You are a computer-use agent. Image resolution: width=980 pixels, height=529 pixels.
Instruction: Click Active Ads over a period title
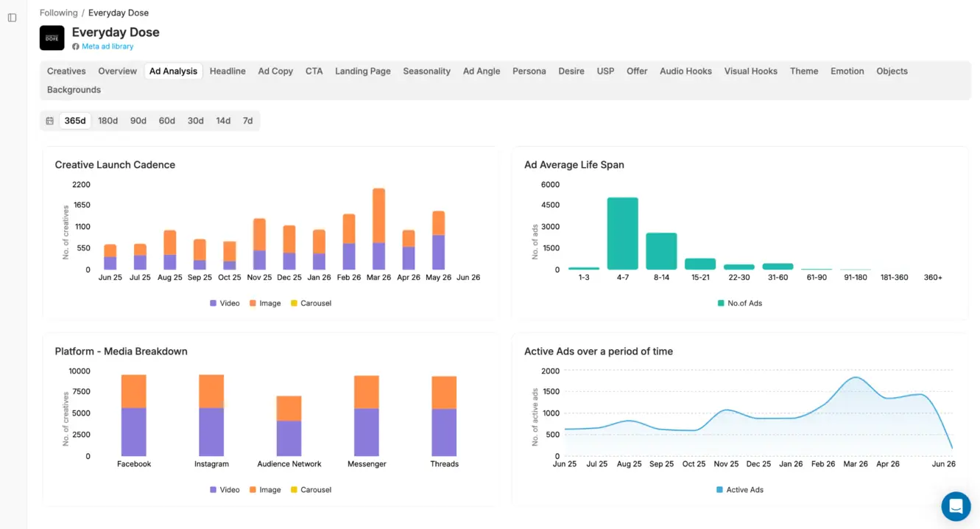[x=599, y=351]
